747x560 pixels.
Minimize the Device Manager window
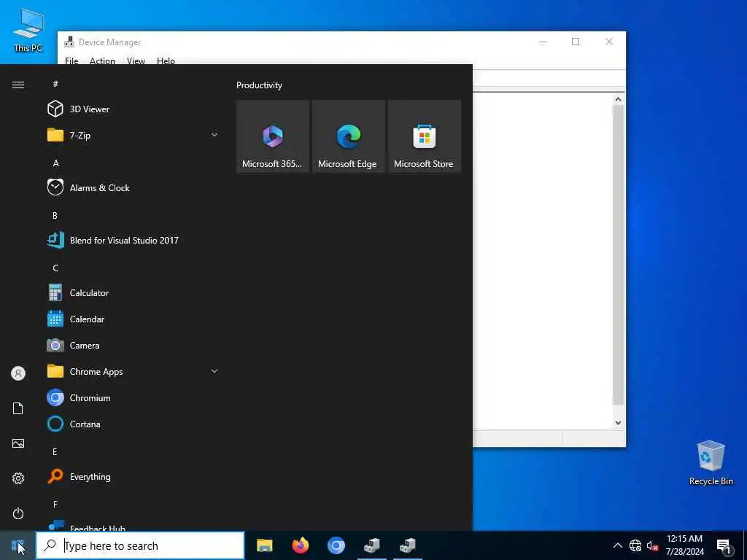pyautogui.click(x=543, y=42)
